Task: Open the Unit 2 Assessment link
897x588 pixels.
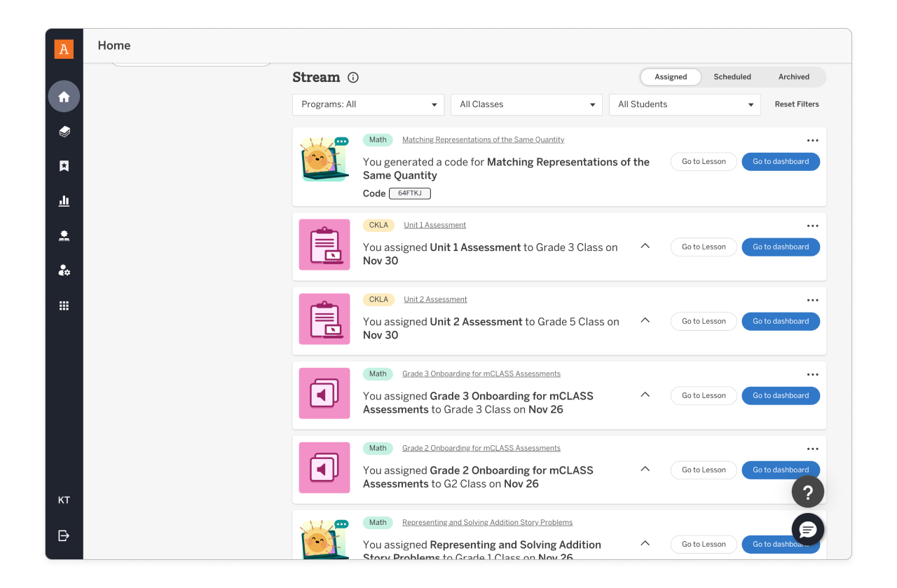Action: pyautogui.click(x=435, y=299)
